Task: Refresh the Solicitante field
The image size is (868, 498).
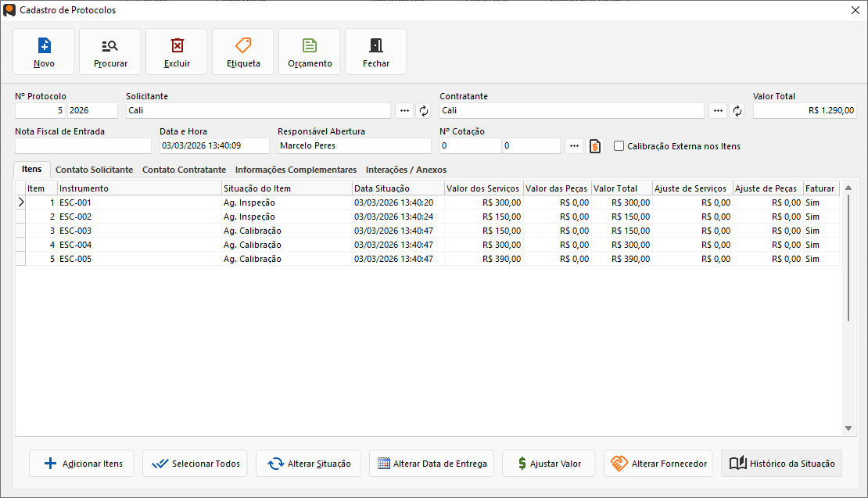Action: point(425,111)
